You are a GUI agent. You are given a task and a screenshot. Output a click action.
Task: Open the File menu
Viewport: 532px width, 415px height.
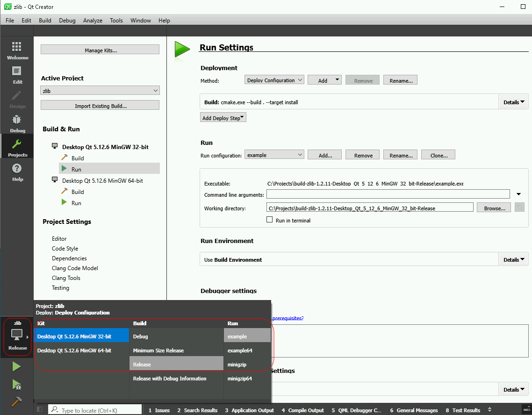click(10, 21)
